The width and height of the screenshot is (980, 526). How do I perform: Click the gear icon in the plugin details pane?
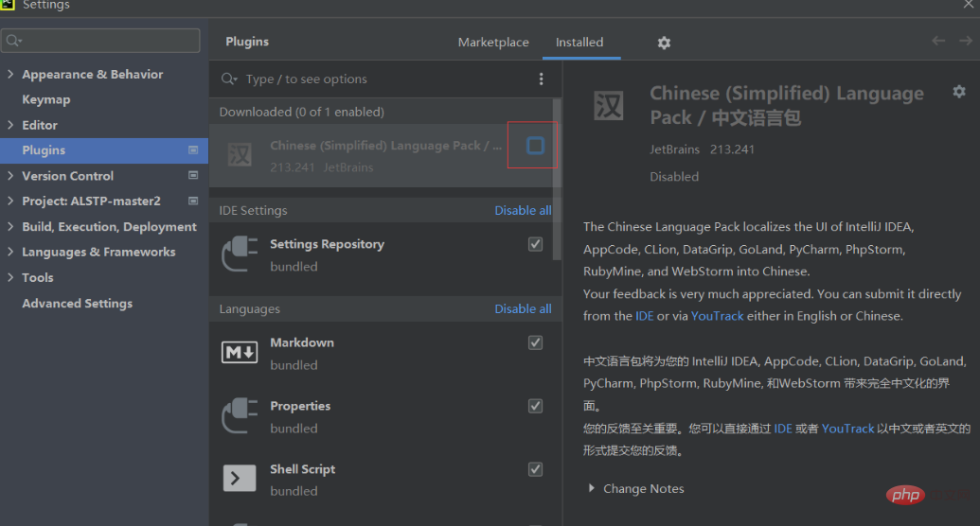959,92
